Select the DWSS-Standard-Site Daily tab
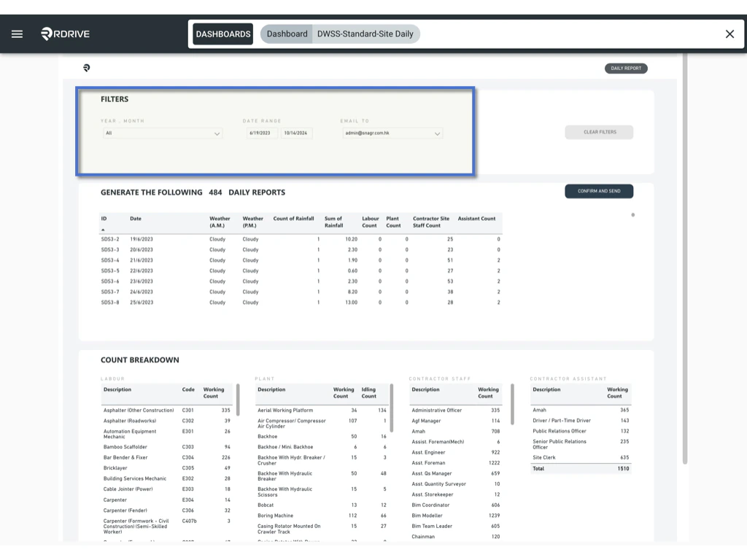The height and width of the screenshot is (560, 747). 366,34
